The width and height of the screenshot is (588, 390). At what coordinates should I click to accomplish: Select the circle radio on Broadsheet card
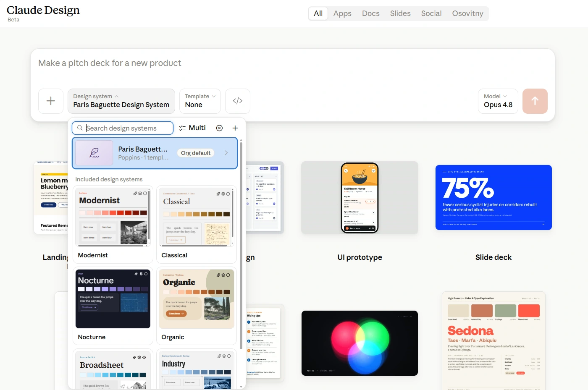click(144, 357)
